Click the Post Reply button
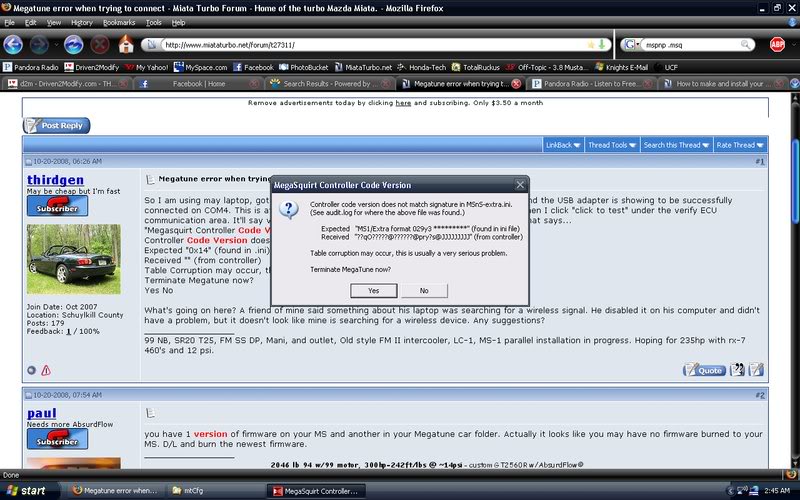The image size is (800, 500). (56, 126)
